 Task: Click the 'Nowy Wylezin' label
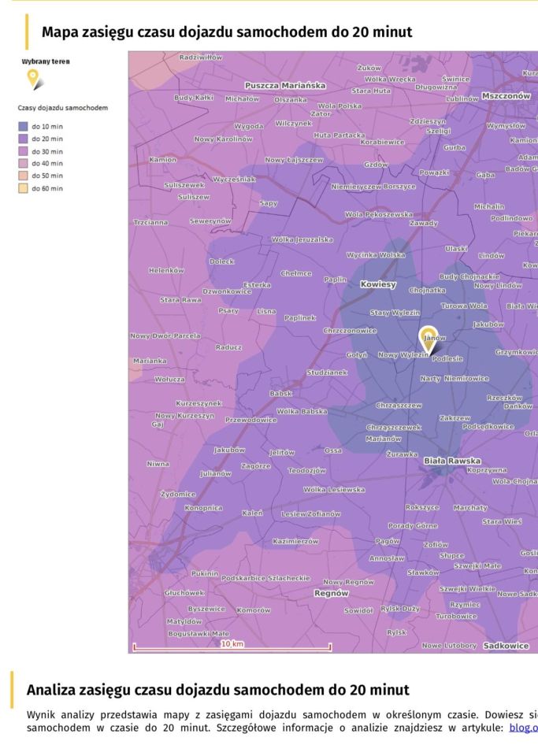[403, 354]
